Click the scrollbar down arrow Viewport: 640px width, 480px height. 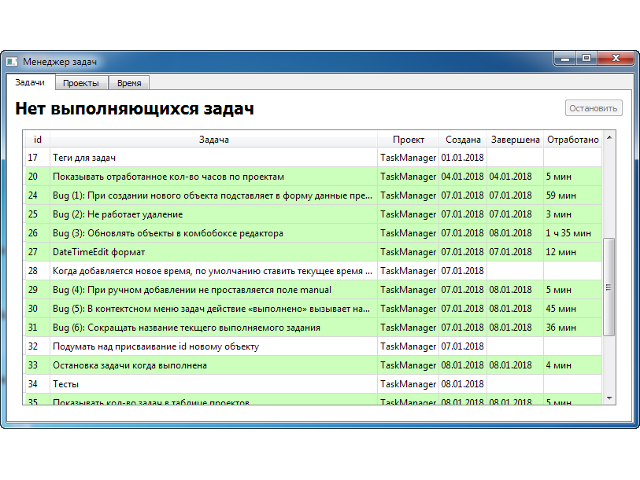click(x=609, y=398)
